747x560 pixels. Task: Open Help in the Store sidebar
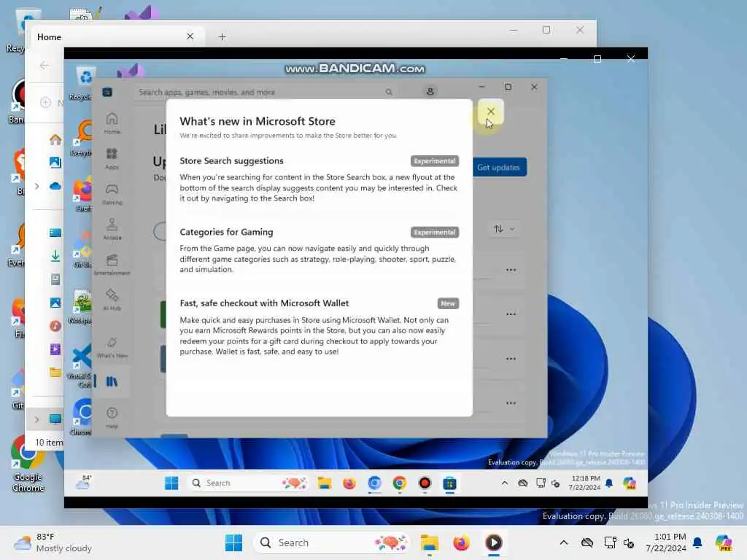[112, 418]
